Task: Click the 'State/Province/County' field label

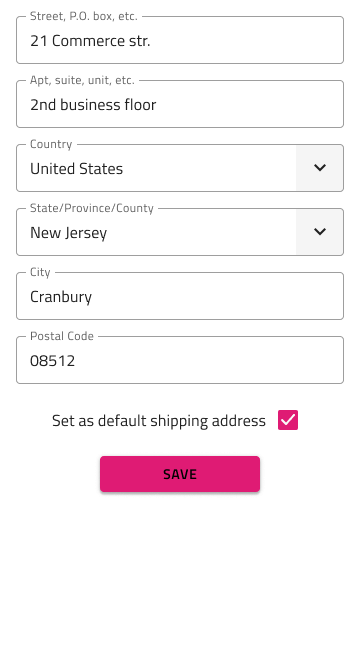Action: (x=92, y=208)
